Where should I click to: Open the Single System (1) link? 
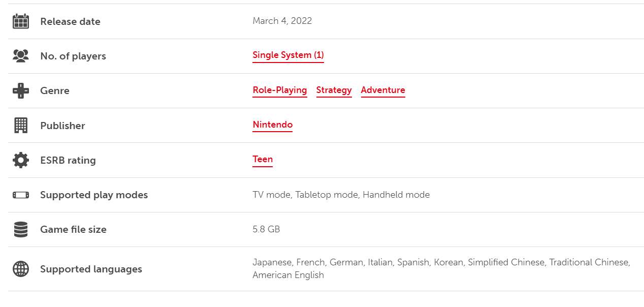click(x=288, y=55)
